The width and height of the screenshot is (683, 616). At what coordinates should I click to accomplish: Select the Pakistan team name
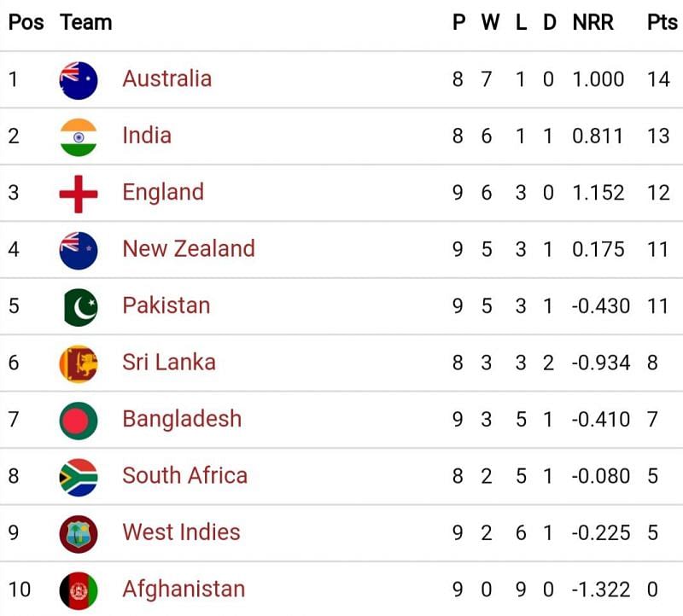[x=166, y=305]
